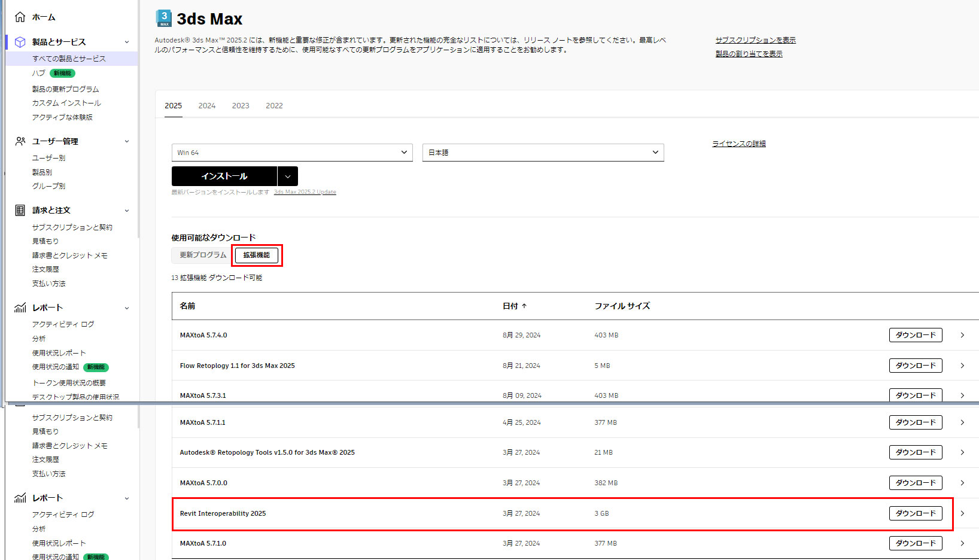The width and height of the screenshot is (979, 560).
Task: Open ユーザー別 under user management
Action: coord(48,158)
